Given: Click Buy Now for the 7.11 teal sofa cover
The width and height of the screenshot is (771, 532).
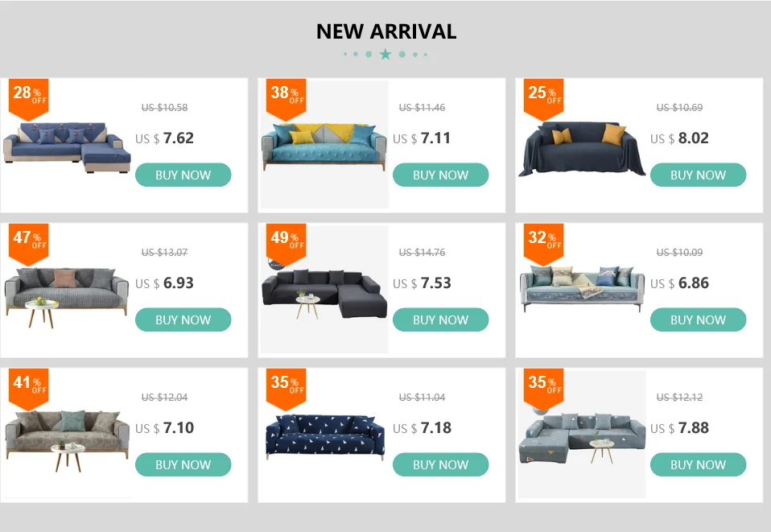Looking at the screenshot, I should pos(440,175).
